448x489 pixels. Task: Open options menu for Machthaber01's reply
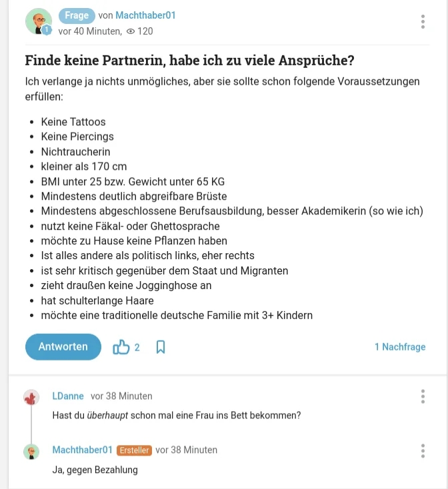point(423,450)
